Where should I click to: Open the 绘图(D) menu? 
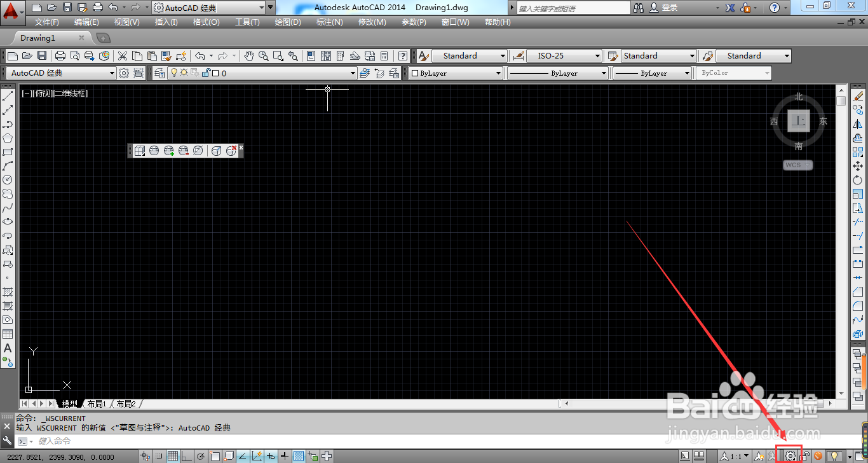(288, 22)
